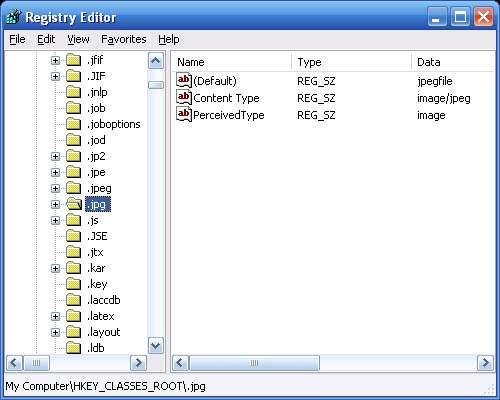Screen dimensions: 500x400
Task: Click the folder icon of the .jfif key
Action: pos(74,60)
